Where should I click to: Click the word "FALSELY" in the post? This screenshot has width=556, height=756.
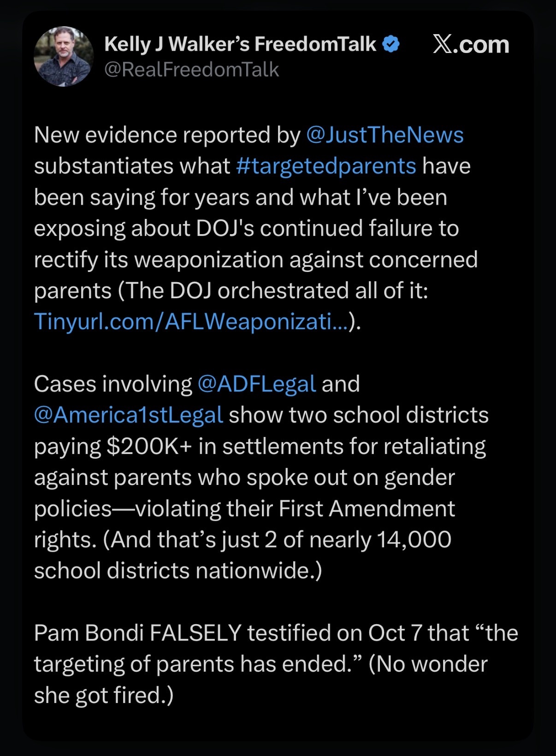(195, 633)
